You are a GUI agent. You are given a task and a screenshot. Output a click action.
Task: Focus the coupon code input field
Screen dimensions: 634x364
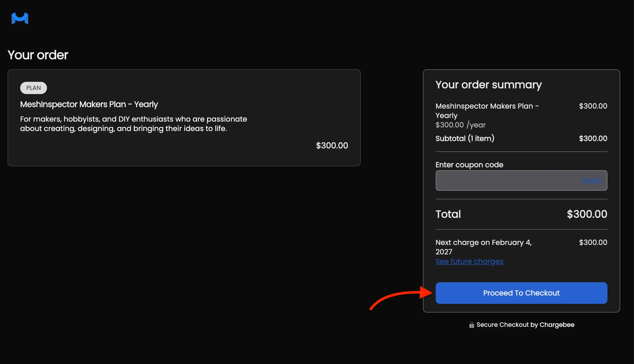coord(521,180)
